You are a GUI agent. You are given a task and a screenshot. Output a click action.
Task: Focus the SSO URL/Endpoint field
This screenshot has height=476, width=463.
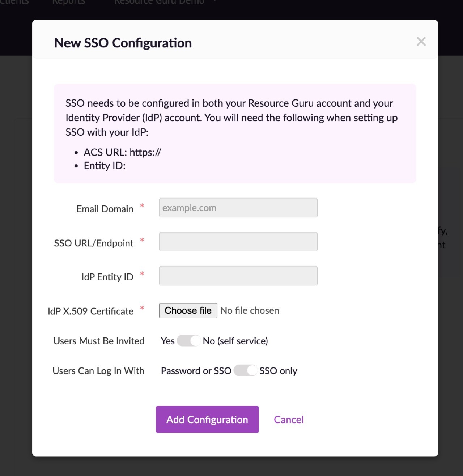tap(238, 241)
